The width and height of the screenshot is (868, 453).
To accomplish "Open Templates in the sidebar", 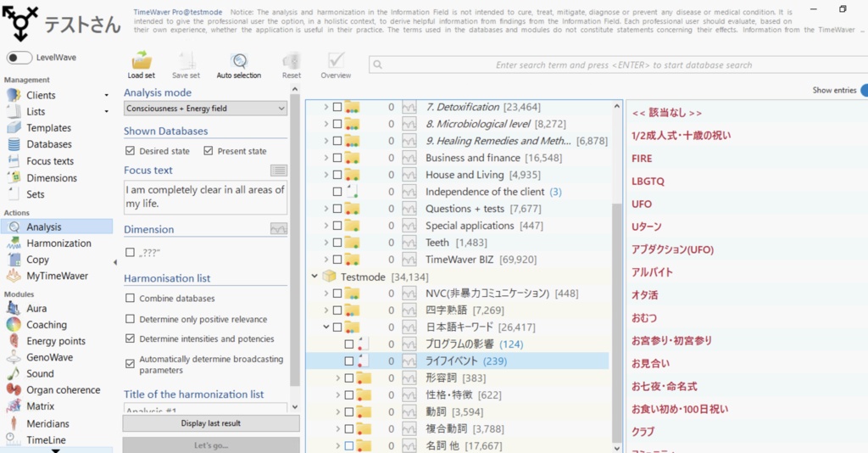I will click(x=48, y=128).
